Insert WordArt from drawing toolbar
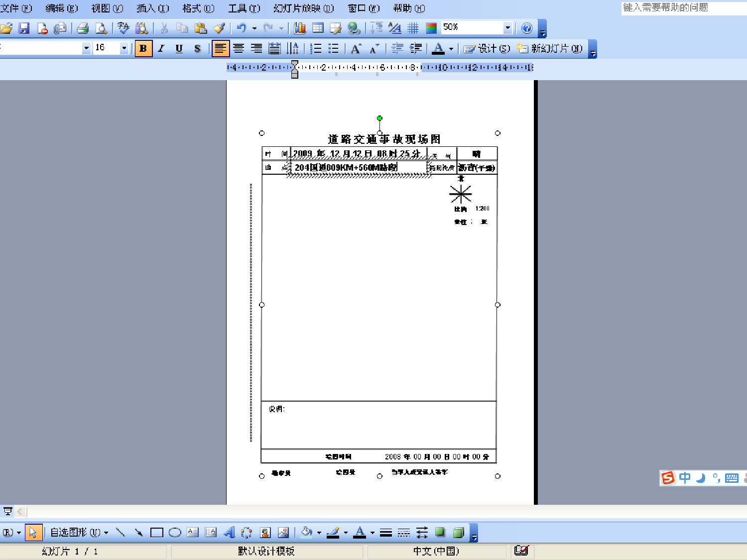Image resolution: width=747 pixels, height=560 pixels. coord(229,533)
